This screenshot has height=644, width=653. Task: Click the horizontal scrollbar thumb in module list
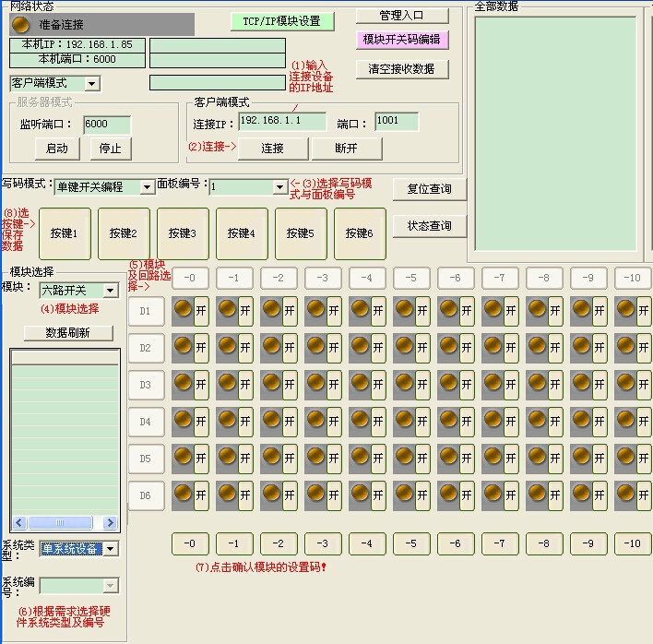(60, 522)
